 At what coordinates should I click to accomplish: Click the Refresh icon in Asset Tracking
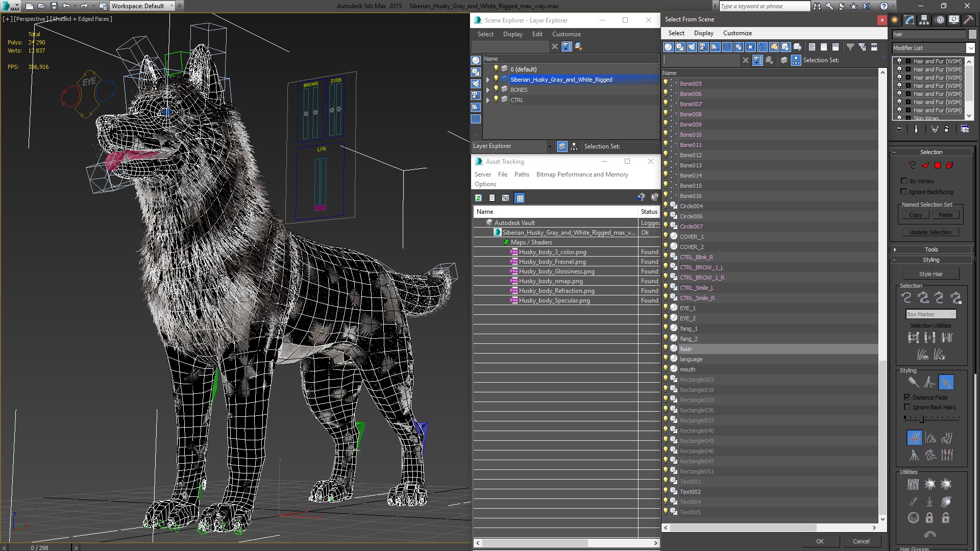(x=478, y=198)
